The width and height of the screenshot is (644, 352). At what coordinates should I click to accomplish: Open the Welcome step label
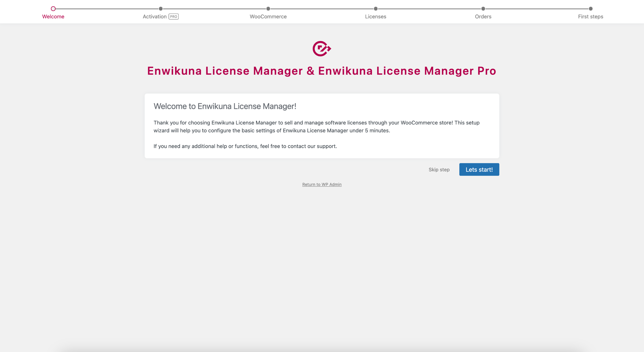53,17
